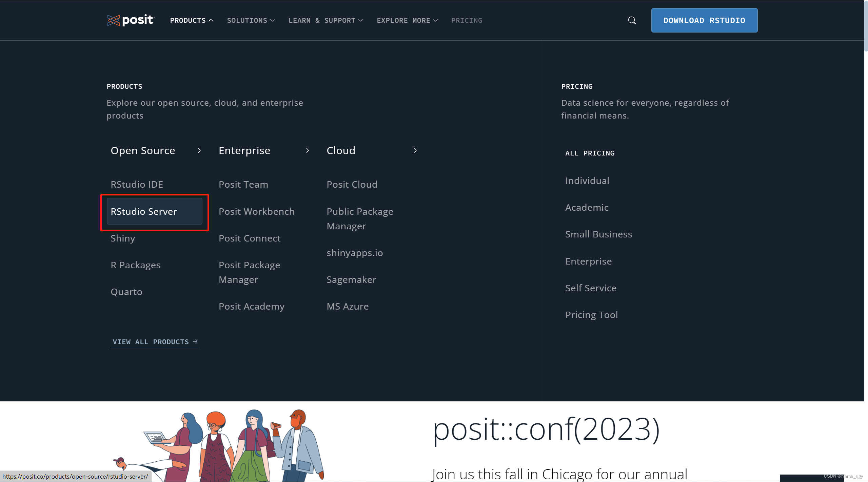Open Small Business pricing
868x482 pixels.
coord(598,234)
